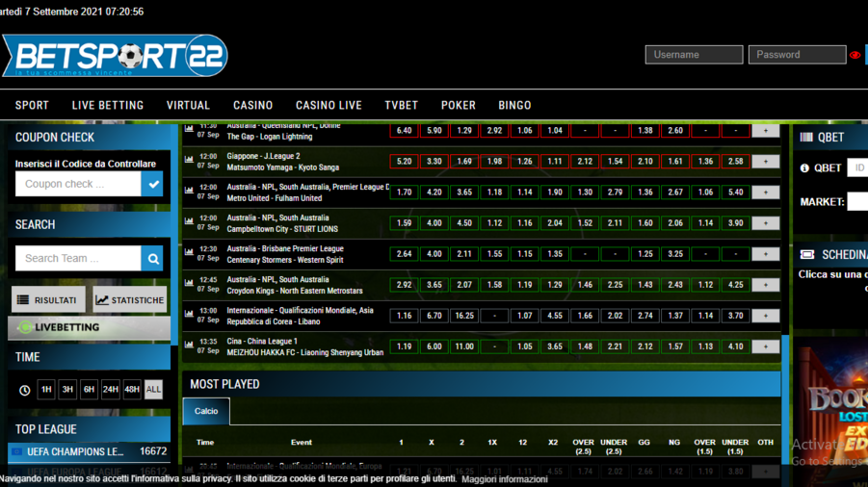868x487 pixels.
Task: Expand more markets for Metro United match
Action: click(x=765, y=192)
